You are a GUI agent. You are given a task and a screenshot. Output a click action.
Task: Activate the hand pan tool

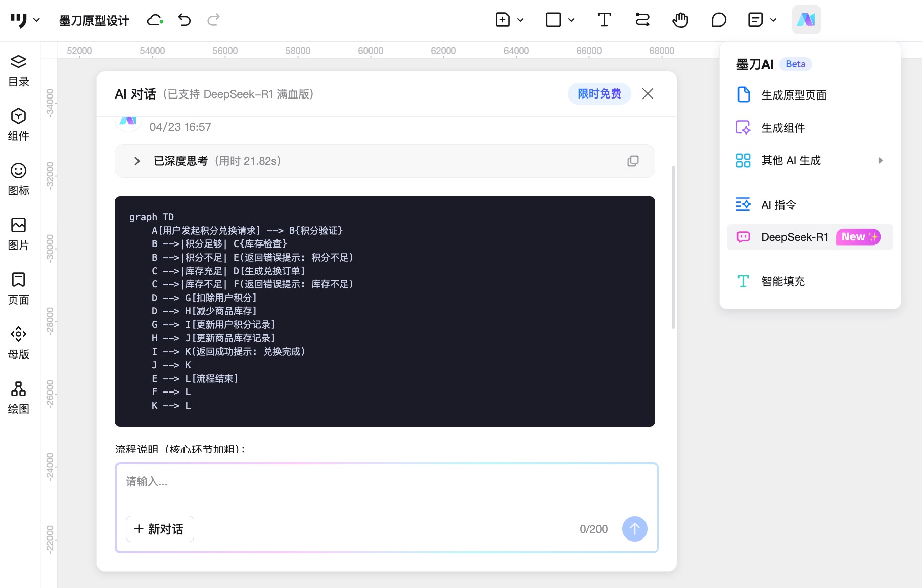click(x=680, y=20)
